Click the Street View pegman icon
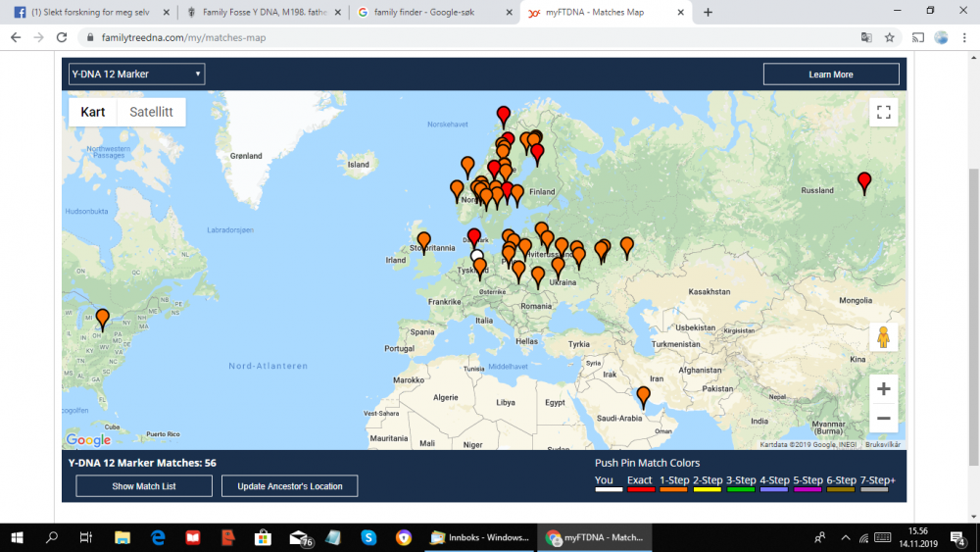Screen dimensions: 980x552 [x=883, y=337]
